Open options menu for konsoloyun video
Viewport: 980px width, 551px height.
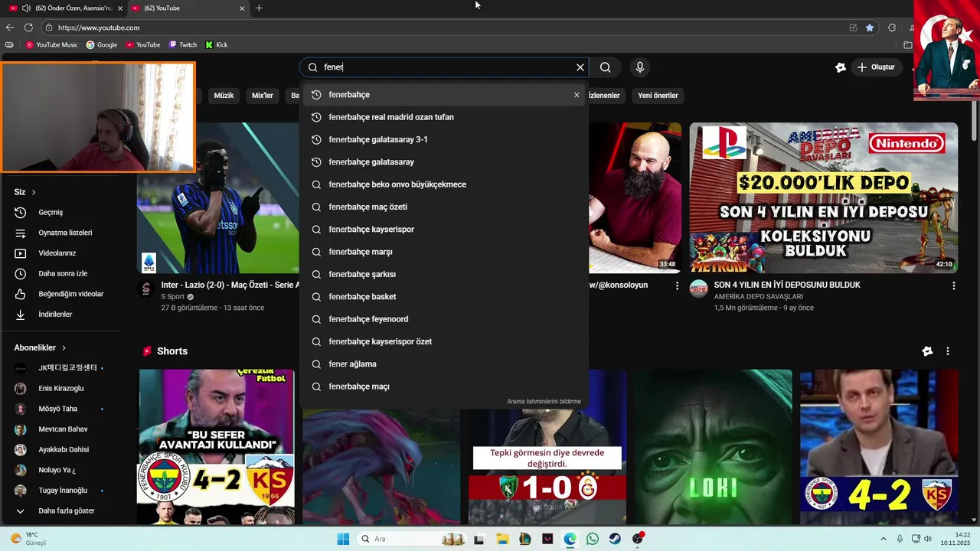(x=676, y=285)
